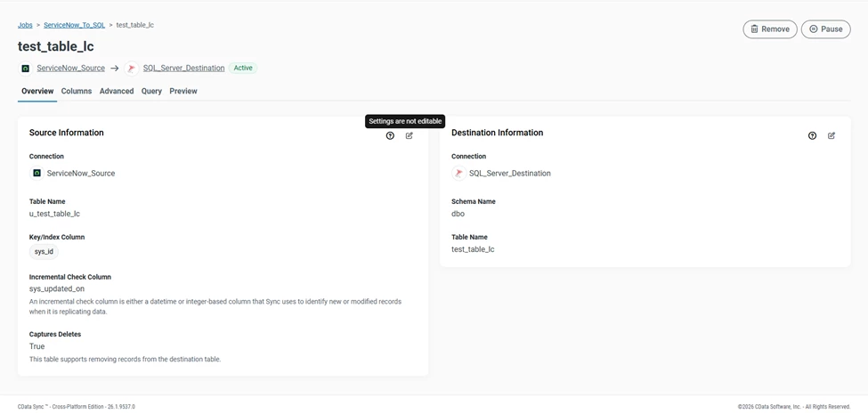This screenshot has height=414, width=868.
Task: Select u_test_table_lc source table name
Action: coord(55,214)
